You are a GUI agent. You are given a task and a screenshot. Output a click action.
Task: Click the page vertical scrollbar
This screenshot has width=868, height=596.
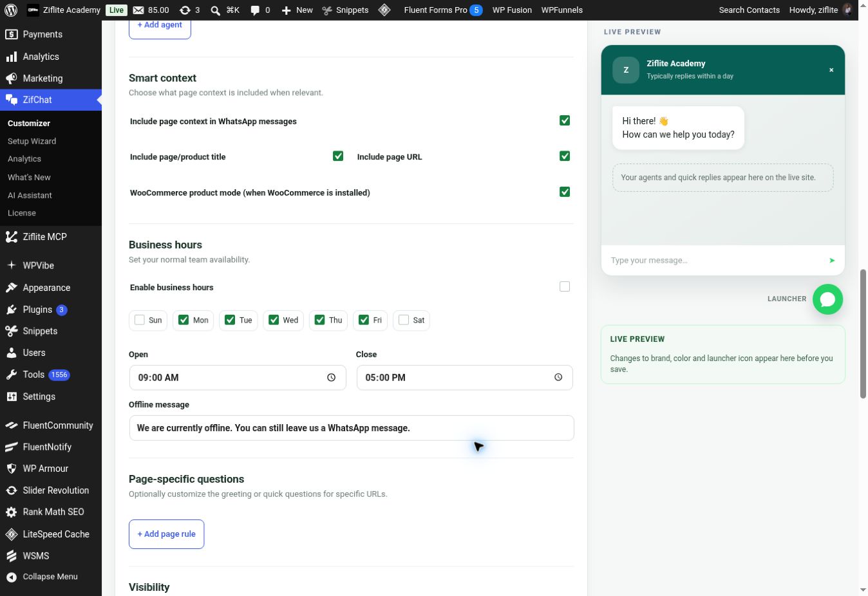(x=863, y=334)
